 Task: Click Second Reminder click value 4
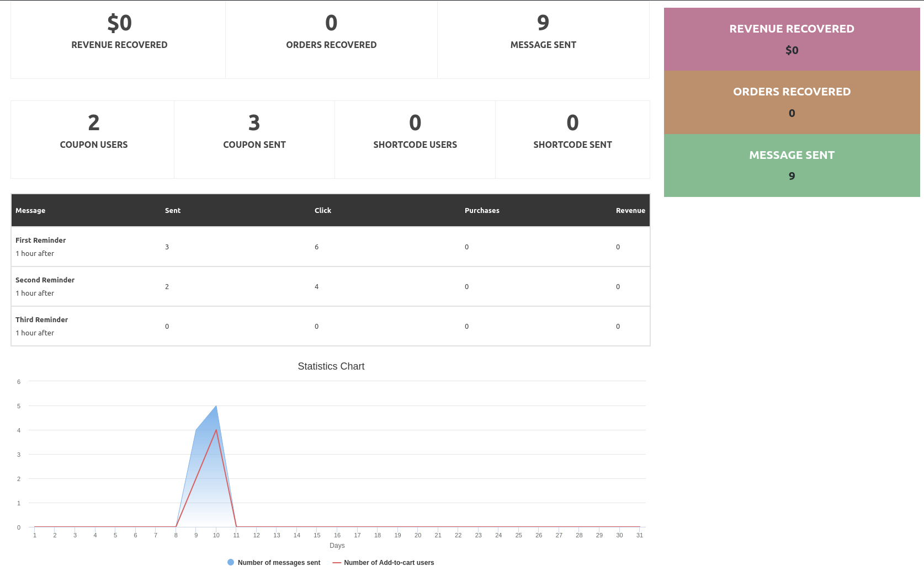point(316,287)
